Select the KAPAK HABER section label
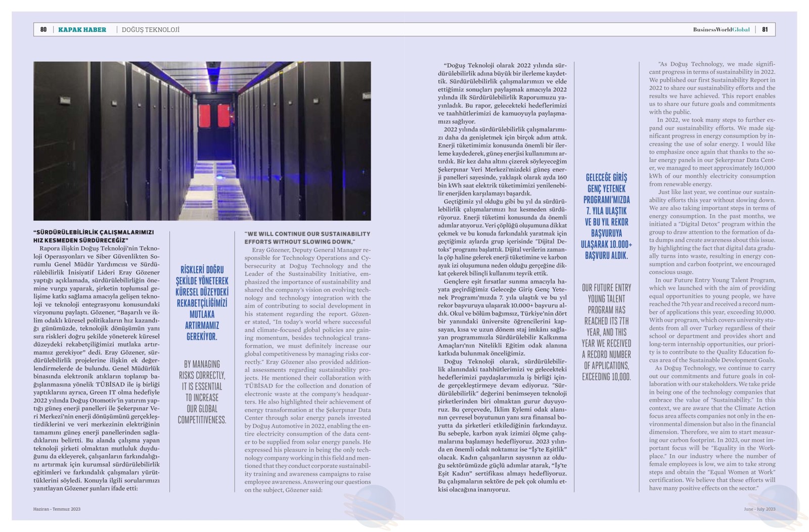 pos(82,30)
